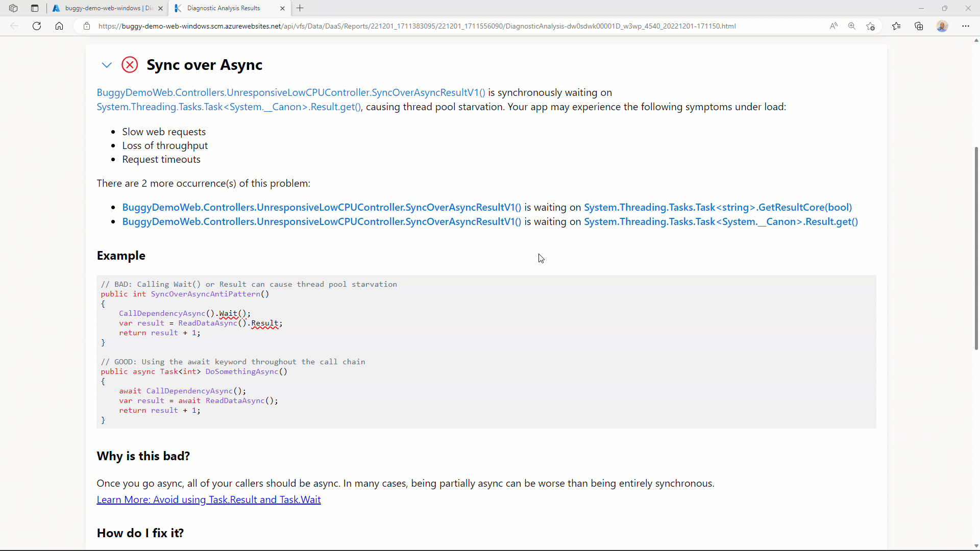
Task: Open the Read aloud icon in address bar
Action: (834, 26)
